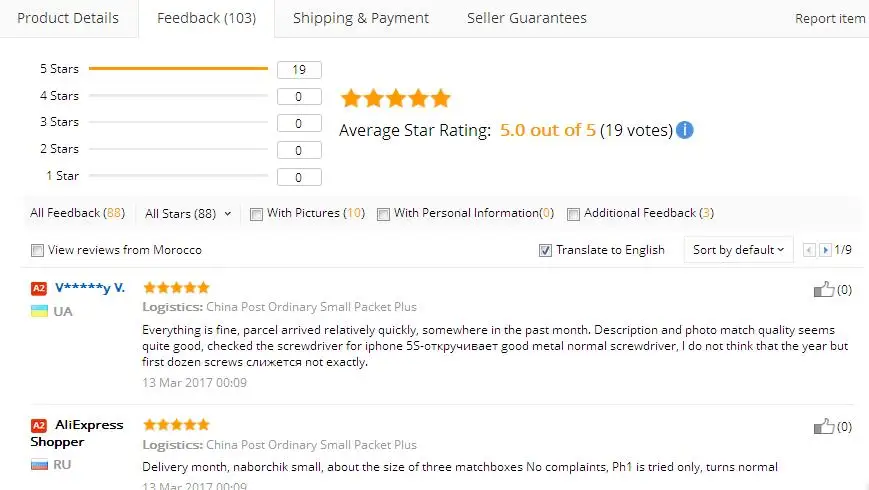Click the Report item link

coord(830,19)
